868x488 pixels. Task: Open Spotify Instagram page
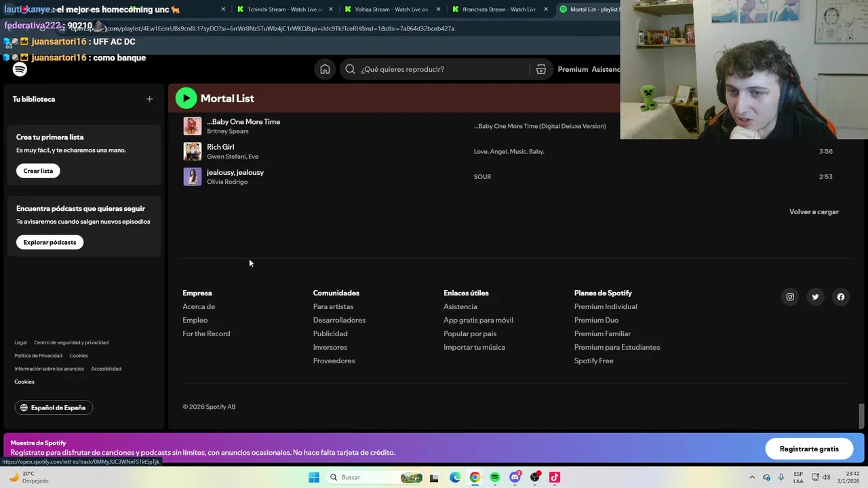click(x=790, y=297)
